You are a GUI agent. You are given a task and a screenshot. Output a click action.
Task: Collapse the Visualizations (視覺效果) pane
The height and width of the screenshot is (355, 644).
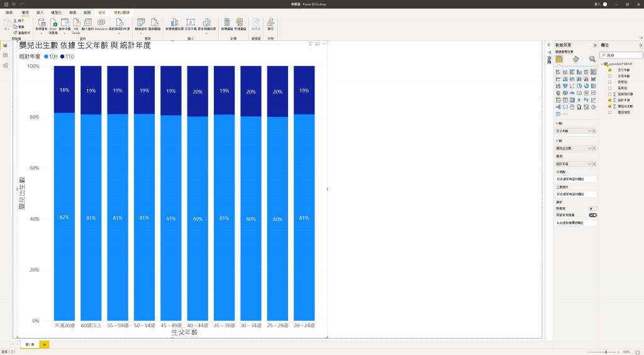(x=595, y=45)
